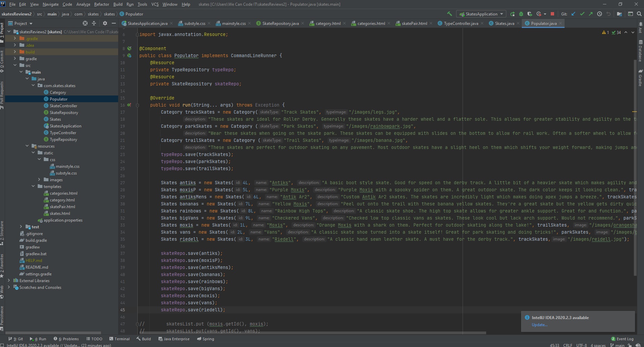
Task: Click the Update... link in notification
Action: pyautogui.click(x=539, y=325)
